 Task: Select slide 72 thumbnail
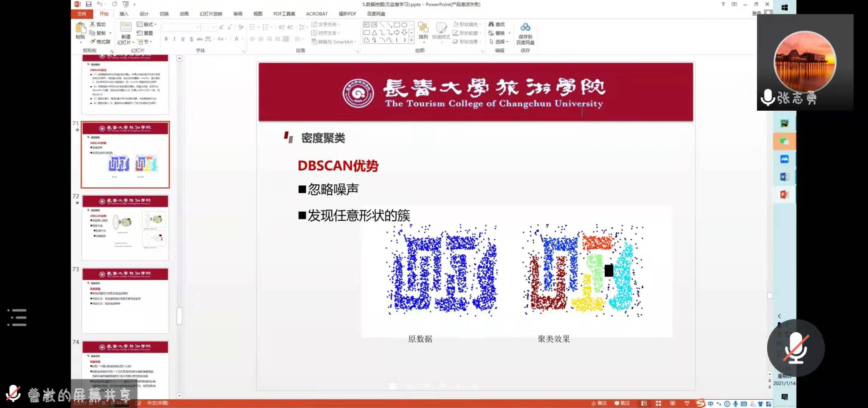tap(125, 227)
